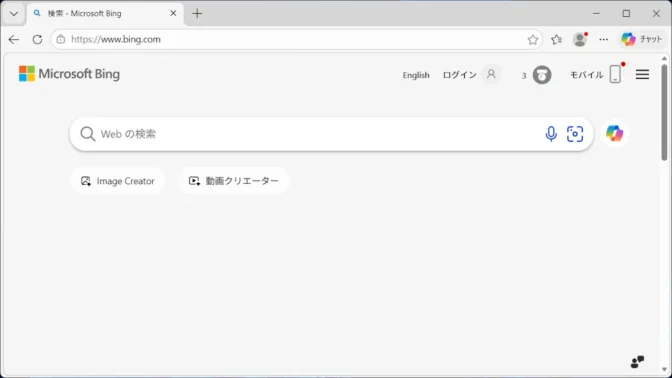Click the Microsoft Bing logo
This screenshot has height=378, width=672.
69,74
